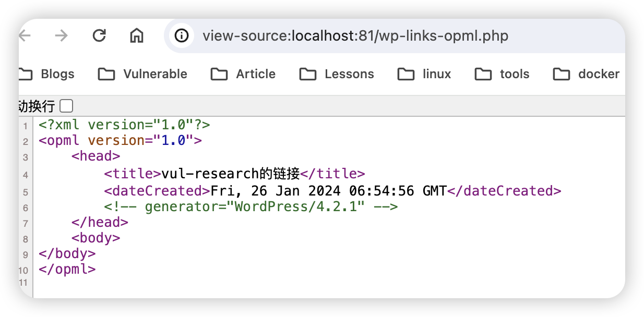
Task: Open the Vulnerable bookmark folder
Action: 142,74
